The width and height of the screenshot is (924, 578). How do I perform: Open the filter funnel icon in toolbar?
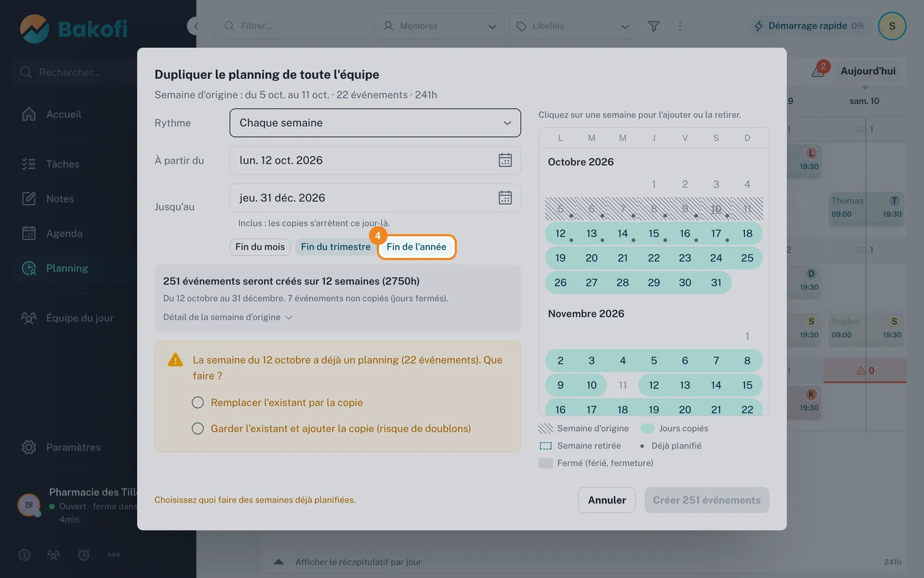pos(654,26)
